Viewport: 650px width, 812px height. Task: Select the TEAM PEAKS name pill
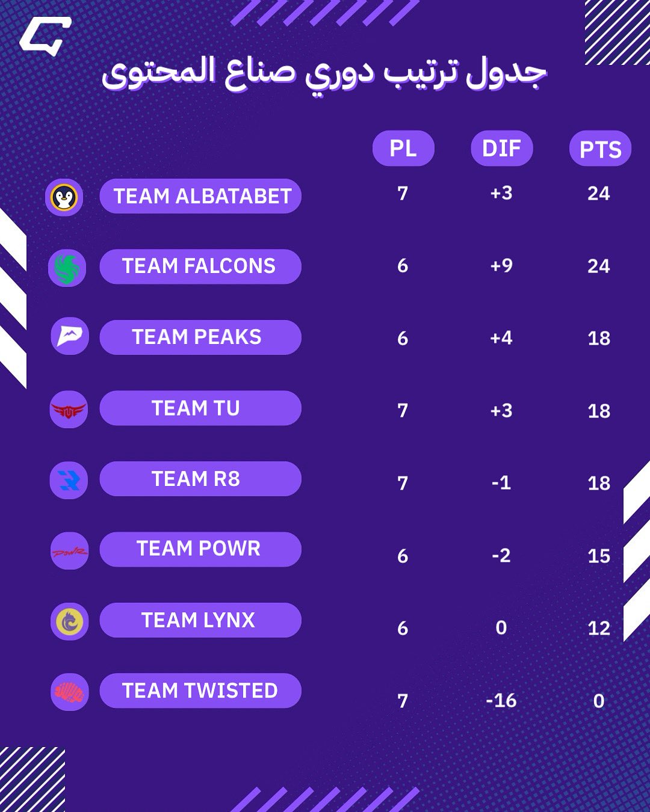click(200, 337)
